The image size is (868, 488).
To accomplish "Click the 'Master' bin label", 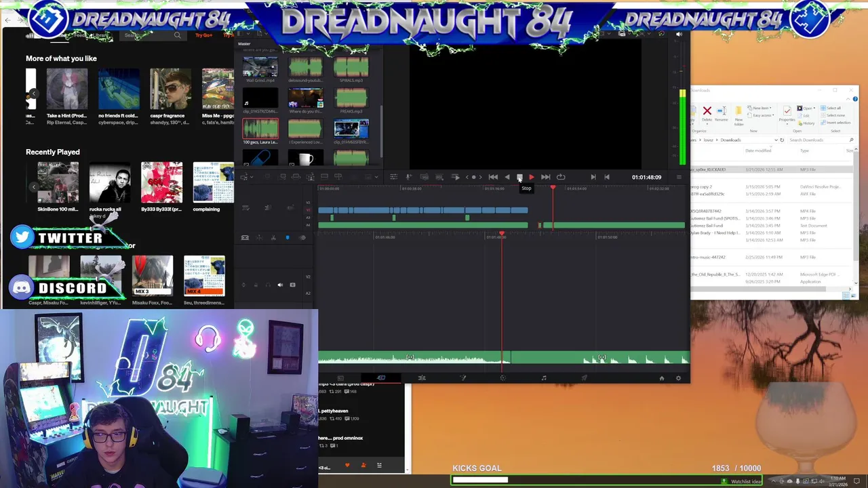I will pos(244,43).
